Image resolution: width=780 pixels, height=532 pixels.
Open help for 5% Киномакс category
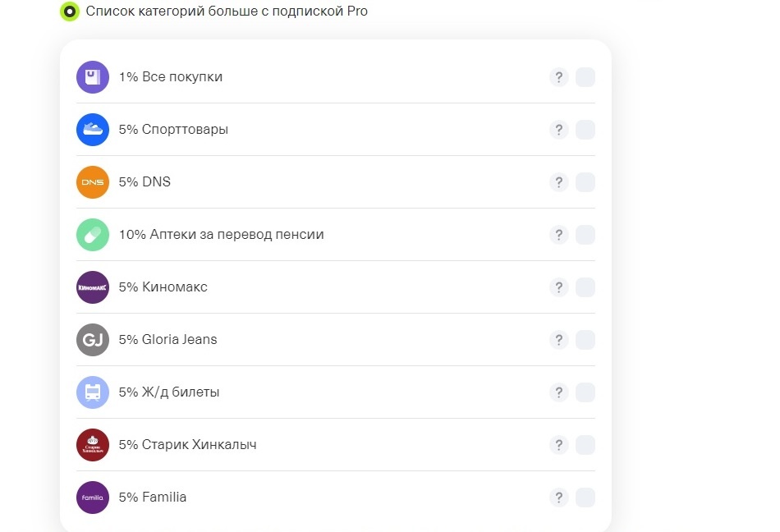(558, 287)
